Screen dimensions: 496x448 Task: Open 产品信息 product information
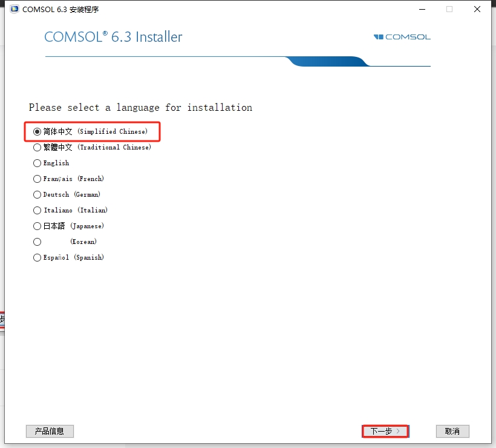(50, 431)
